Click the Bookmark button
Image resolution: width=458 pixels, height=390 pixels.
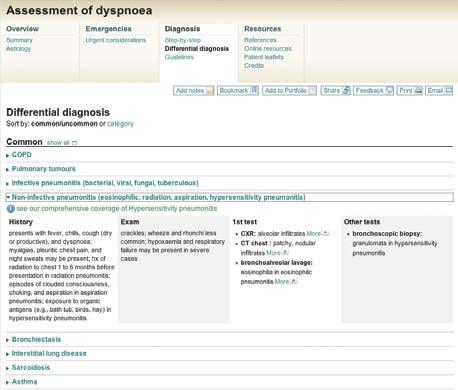pyautogui.click(x=238, y=91)
